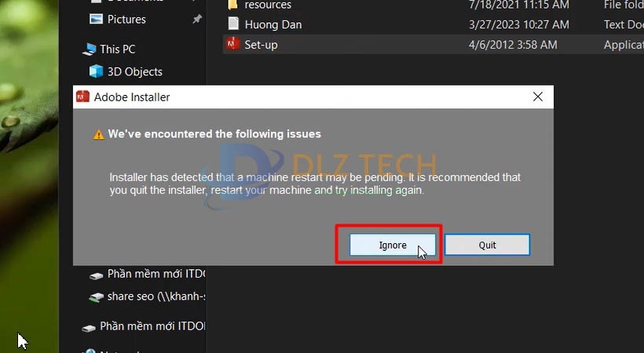
Task: Select the Set-up Adobe application icon
Action: (x=233, y=44)
